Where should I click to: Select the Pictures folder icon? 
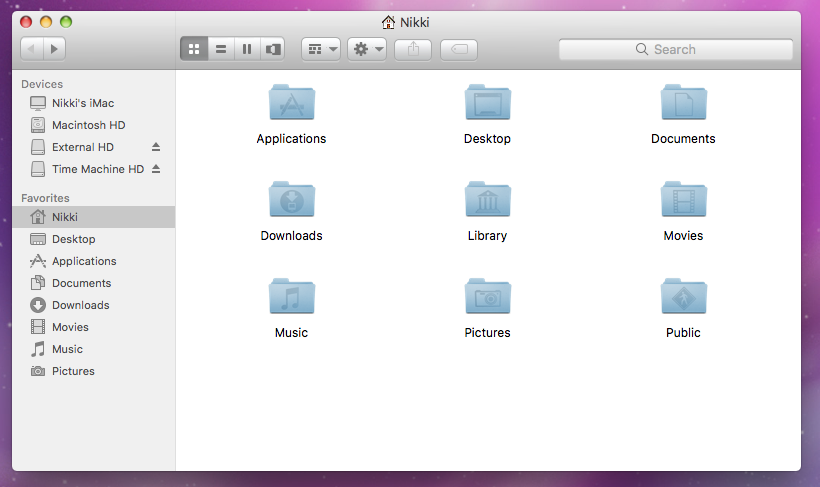pos(487,296)
